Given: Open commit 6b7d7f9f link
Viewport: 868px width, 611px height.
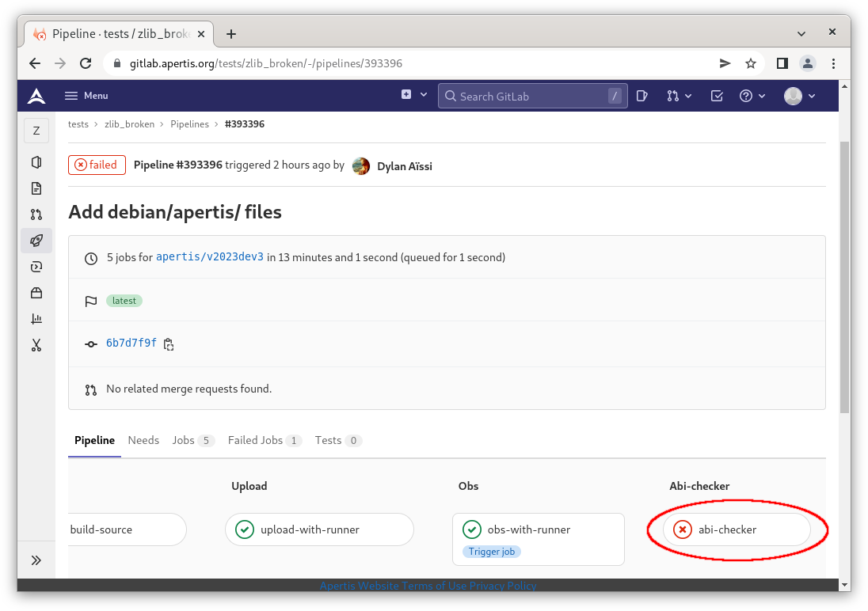Looking at the screenshot, I should coord(131,343).
